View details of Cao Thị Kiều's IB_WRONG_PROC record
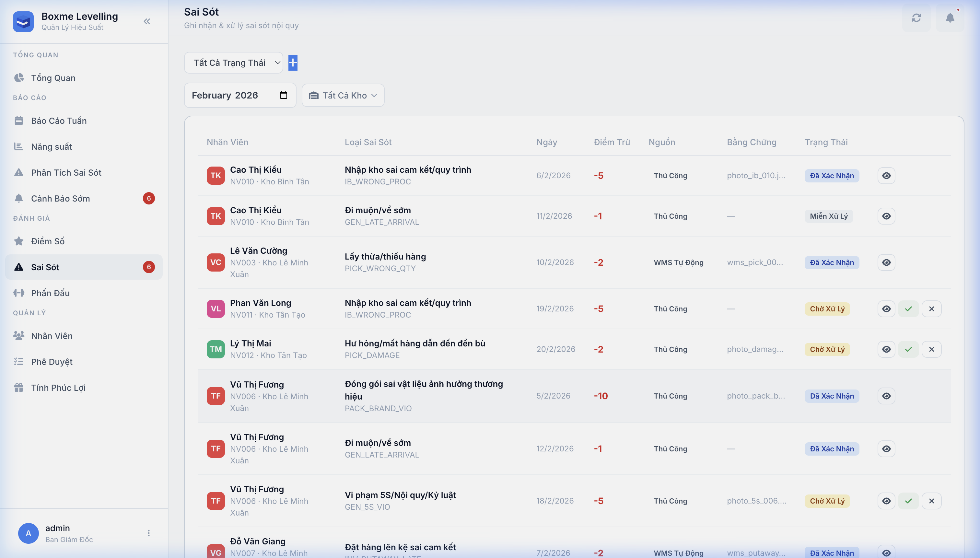The image size is (980, 558). point(886,176)
